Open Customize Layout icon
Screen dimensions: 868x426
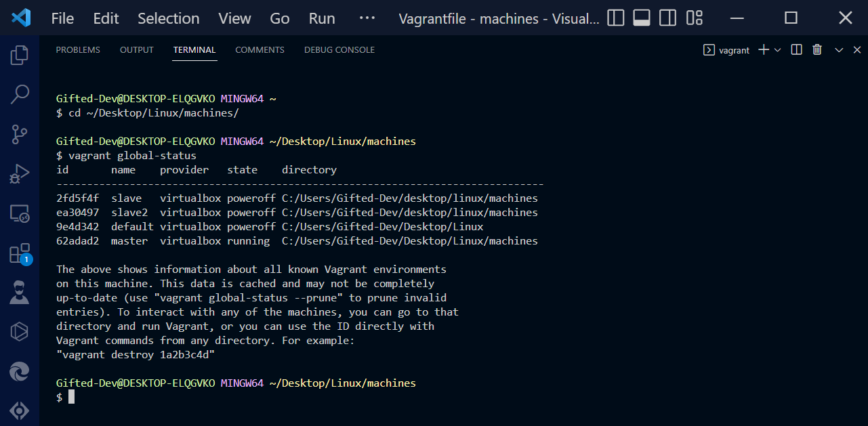click(695, 18)
